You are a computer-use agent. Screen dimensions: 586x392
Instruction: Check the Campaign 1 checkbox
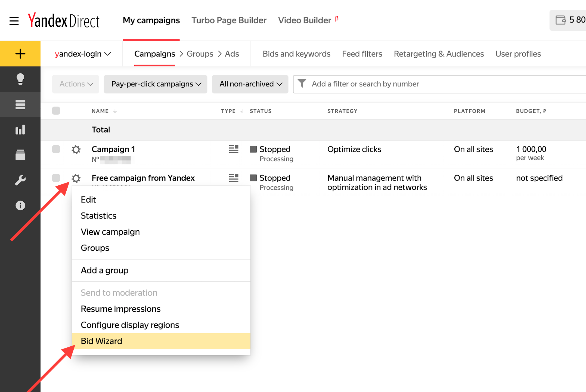[x=56, y=149]
